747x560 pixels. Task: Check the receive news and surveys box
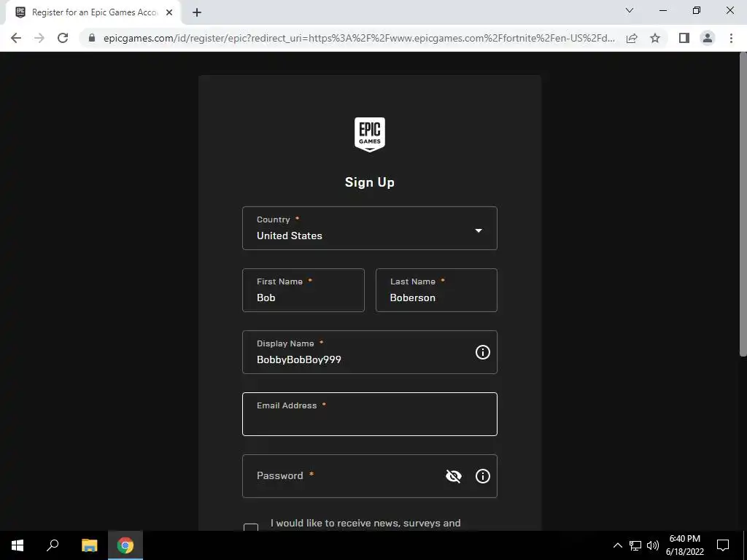[251, 528]
